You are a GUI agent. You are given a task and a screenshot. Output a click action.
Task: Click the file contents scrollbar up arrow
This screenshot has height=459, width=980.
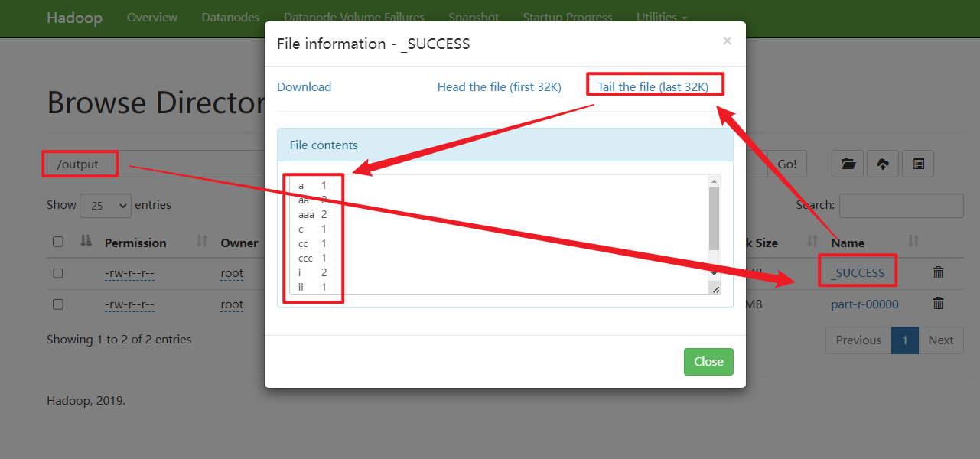pos(715,181)
